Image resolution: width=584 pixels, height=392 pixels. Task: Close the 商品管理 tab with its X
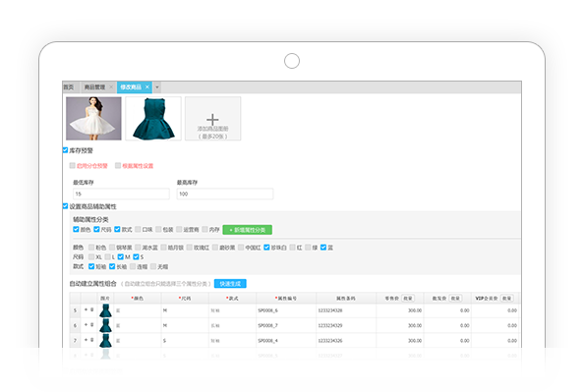click(111, 87)
